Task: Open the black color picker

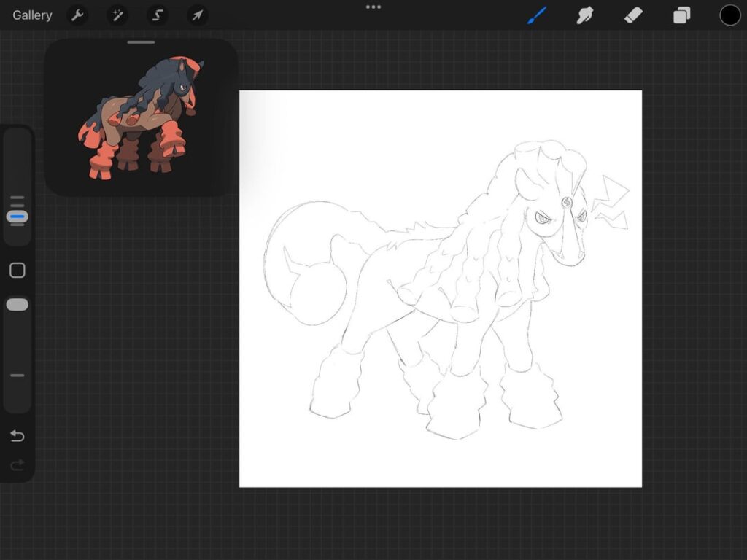Action: point(729,15)
